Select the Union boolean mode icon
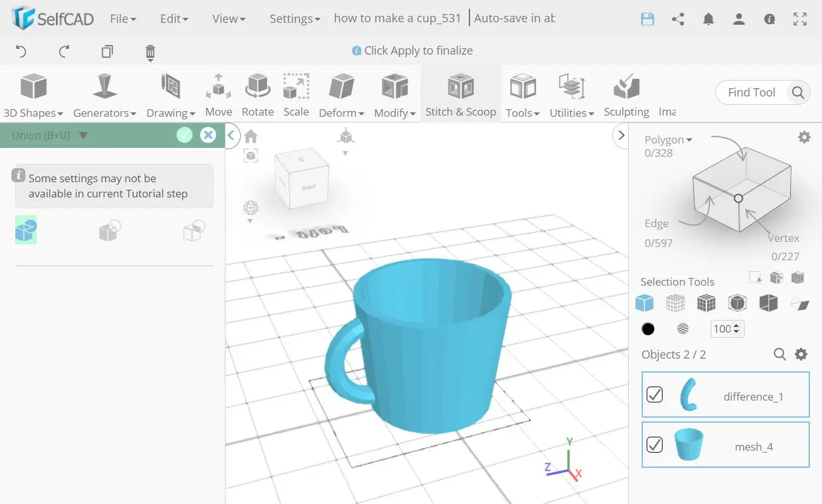Image resolution: width=822 pixels, height=504 pixels. tap(26, 230)
